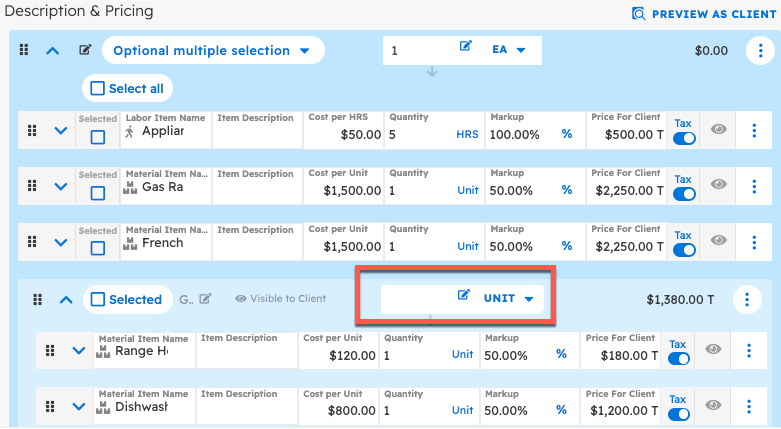
Task: Toggle visibility eye on the Dishwasher row
Action: click(713, 406)
